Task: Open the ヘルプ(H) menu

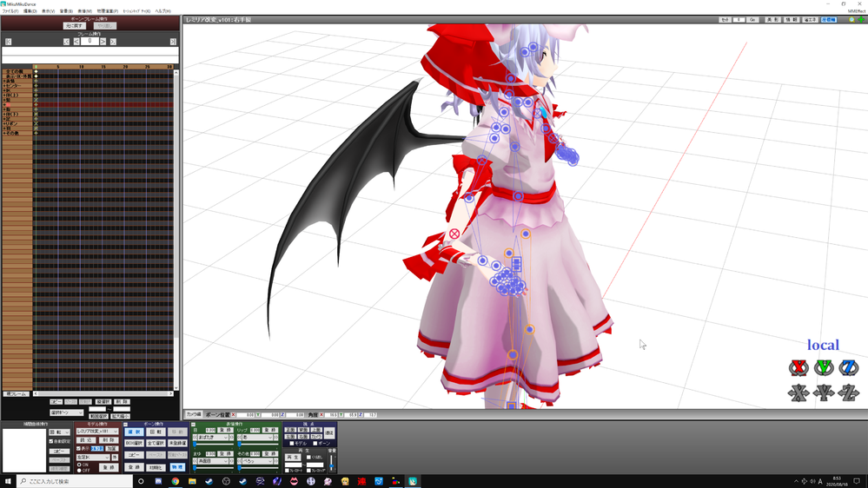Action: pyautogui.click(x=162, y=11)
